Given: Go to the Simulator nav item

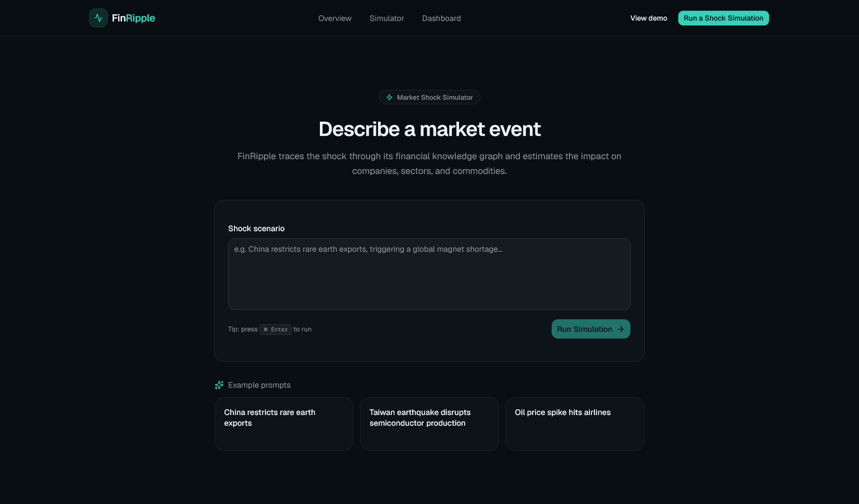Looking at the screenshot, I should (x=387, y=18).
